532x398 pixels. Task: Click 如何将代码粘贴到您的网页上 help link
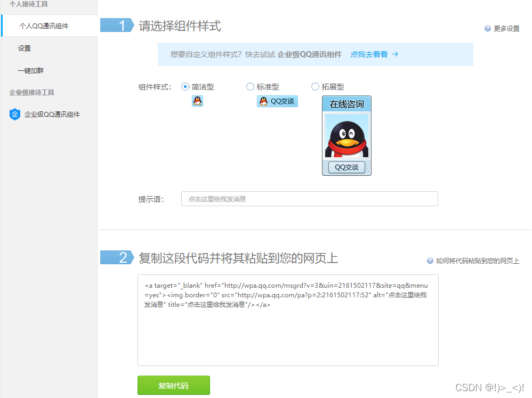pos(478,261)
